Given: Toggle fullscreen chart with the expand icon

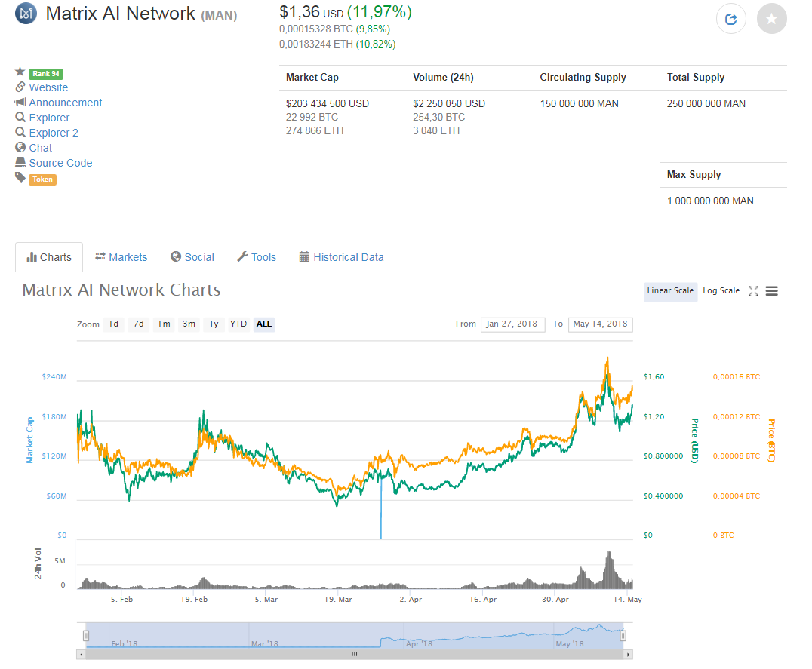Looking at the screenshot, I should 753,291.
